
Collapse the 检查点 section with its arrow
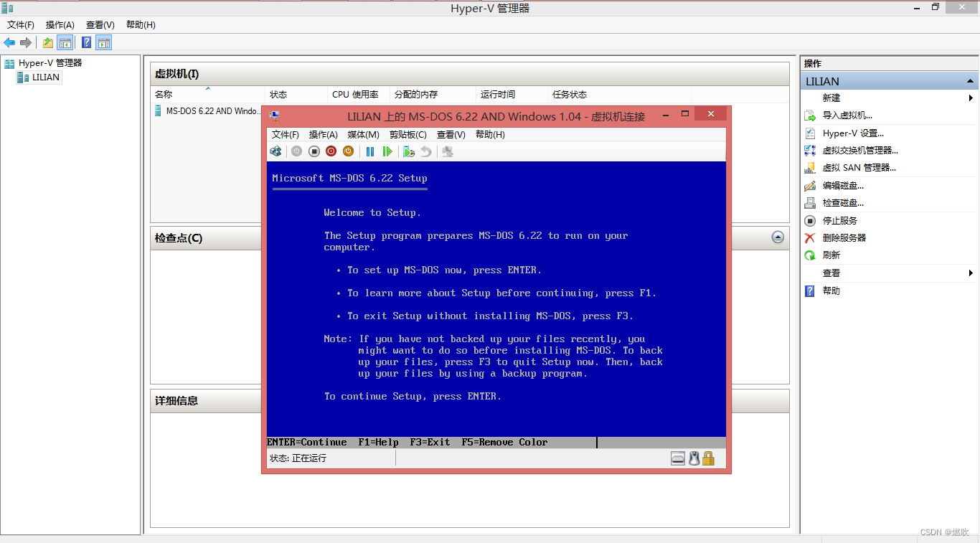[778, 237]
